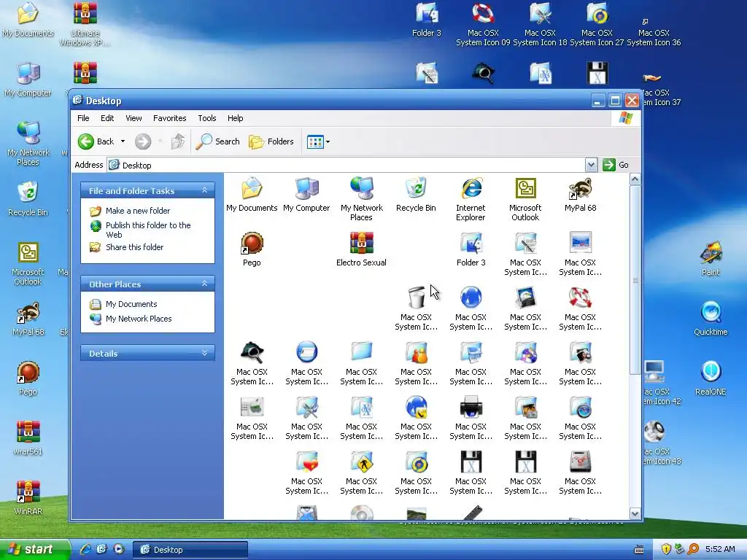Open the Help menu

tap(236, 118)
